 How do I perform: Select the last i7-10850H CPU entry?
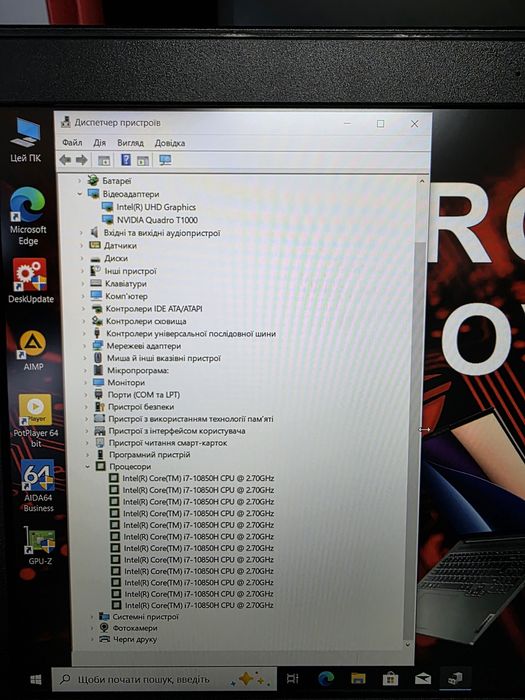pos(199,605)
